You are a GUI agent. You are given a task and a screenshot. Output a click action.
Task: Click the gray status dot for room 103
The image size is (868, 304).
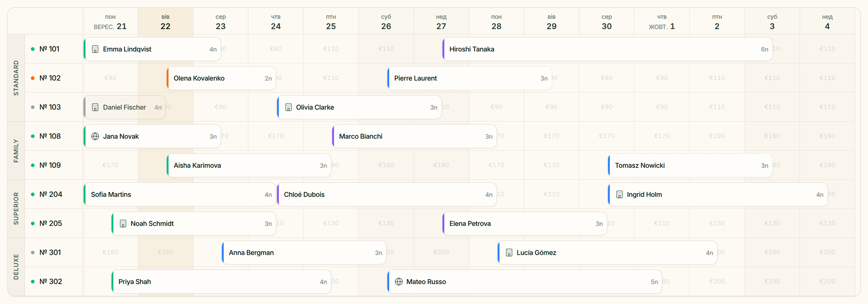(33, 108)
